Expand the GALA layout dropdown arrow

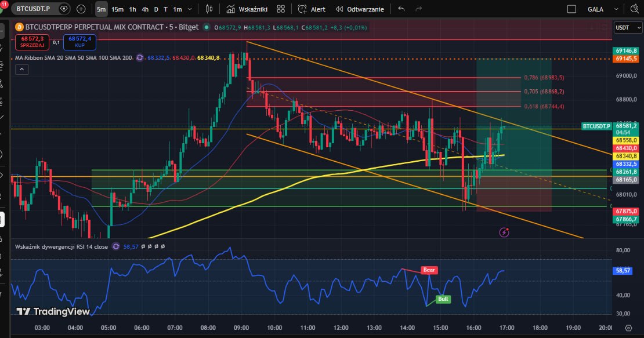[616, 9]
